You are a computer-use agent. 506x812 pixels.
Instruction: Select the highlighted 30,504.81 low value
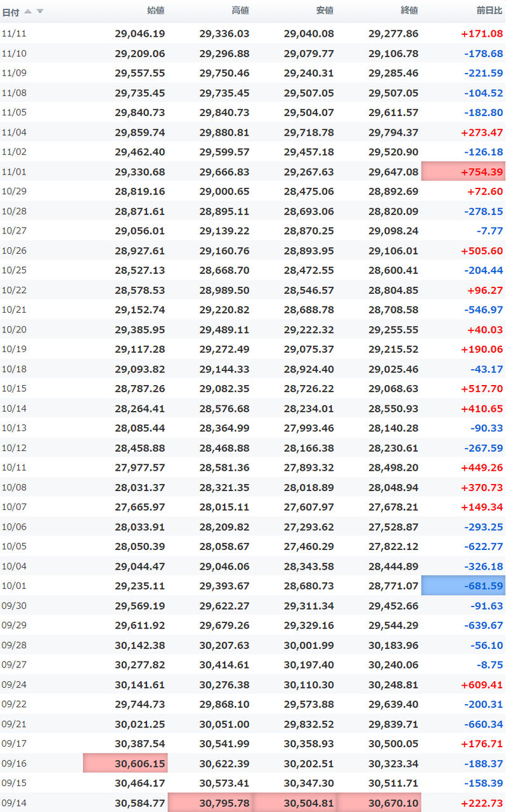(x=295, y=802)
